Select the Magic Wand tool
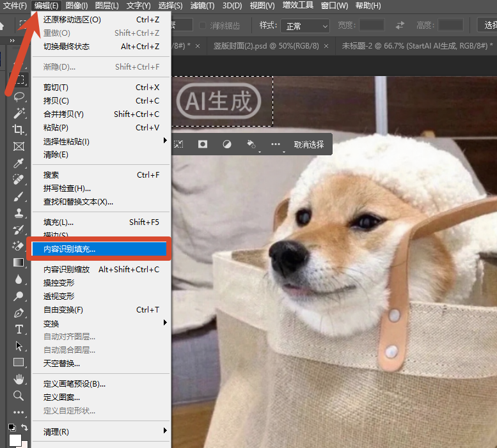497x448 pixels. pos(19,113)
